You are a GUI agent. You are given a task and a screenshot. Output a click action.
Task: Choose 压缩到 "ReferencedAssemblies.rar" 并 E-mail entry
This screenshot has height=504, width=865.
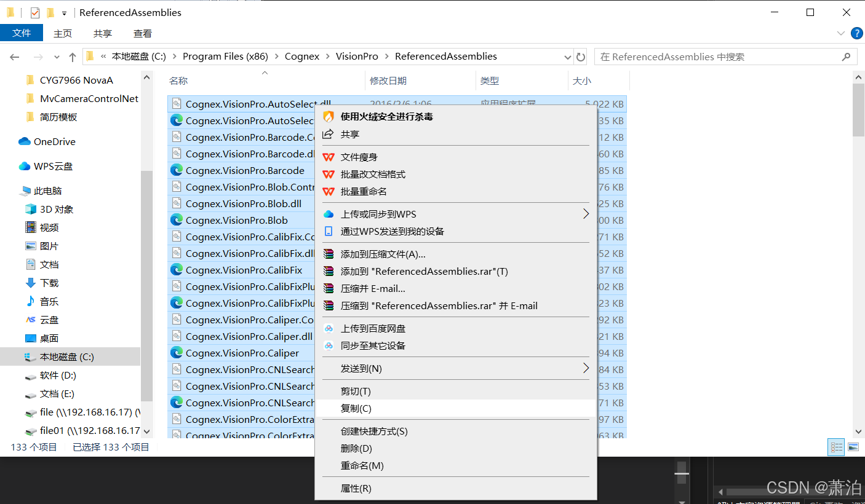click(x=455, y=305)
